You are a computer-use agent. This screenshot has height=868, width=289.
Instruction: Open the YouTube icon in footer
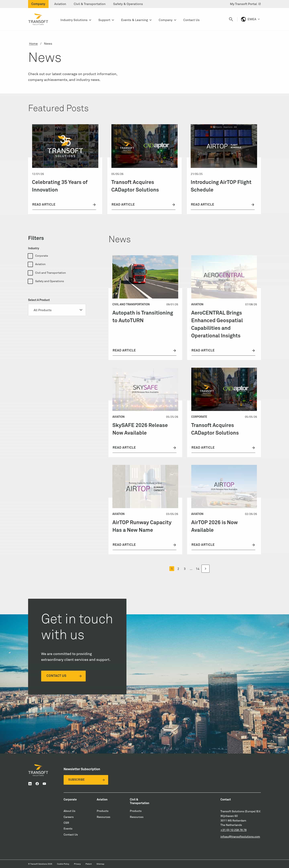(x=44, y=783)
